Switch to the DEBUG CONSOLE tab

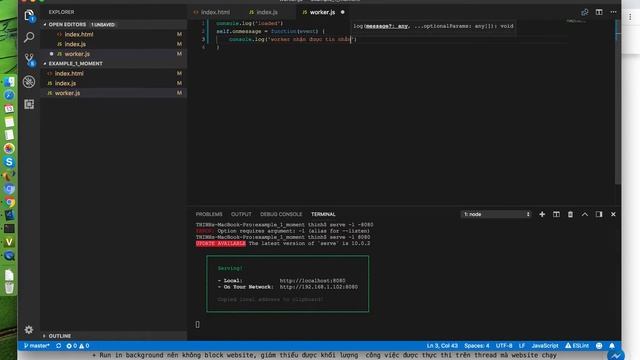281,214
